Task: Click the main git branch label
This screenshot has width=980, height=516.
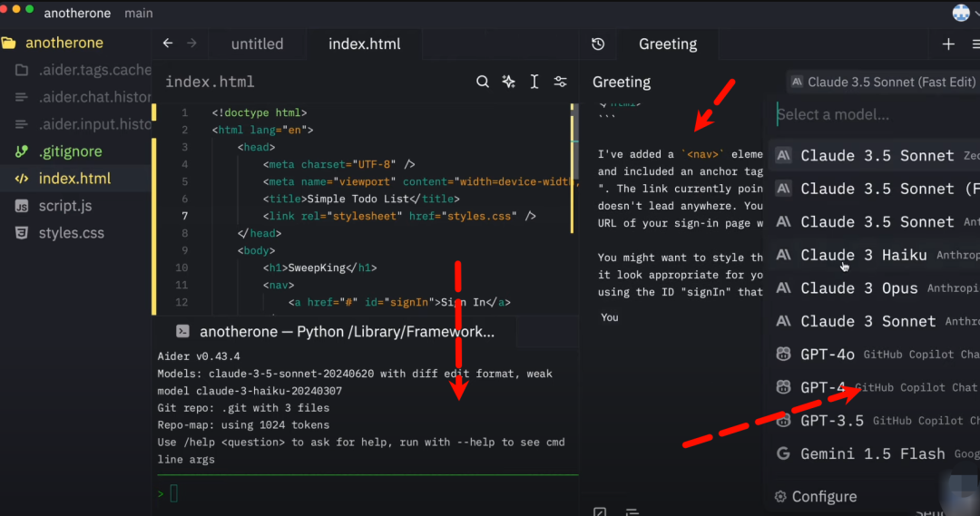Action: 138,13
